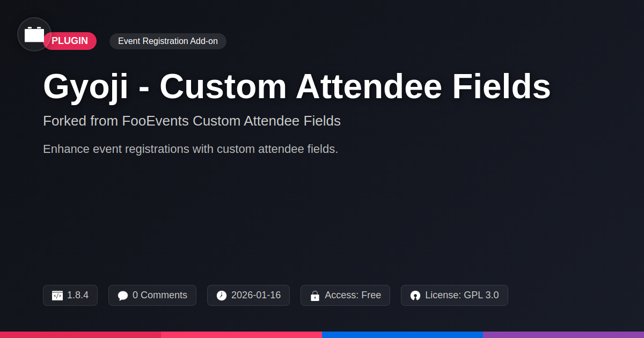Open the 0 Comments badge
The width and height of the screenshot is (644, 338).
coord(152,295)
